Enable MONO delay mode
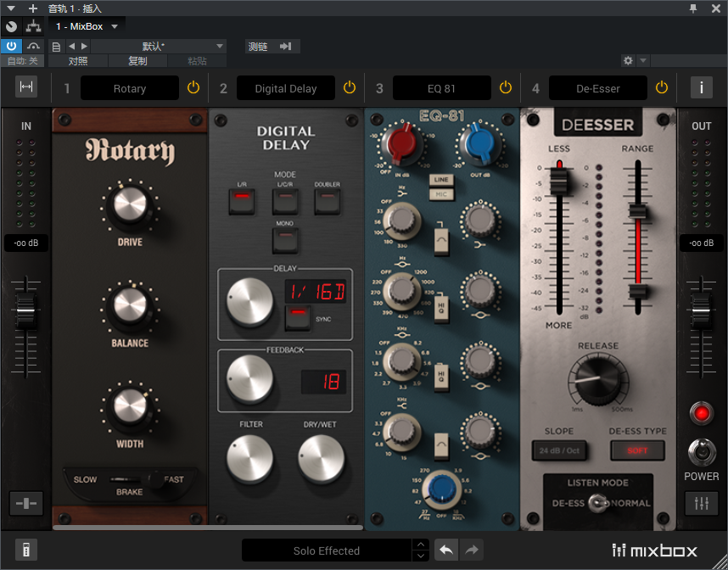Image resolution: width=728 pixels, height=570 pixels. 285,240
